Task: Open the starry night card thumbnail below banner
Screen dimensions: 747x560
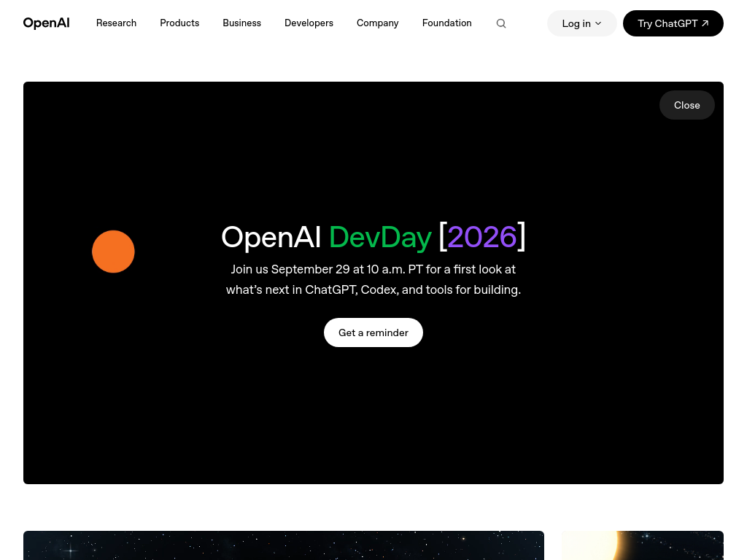Action: tap(284, 545)
